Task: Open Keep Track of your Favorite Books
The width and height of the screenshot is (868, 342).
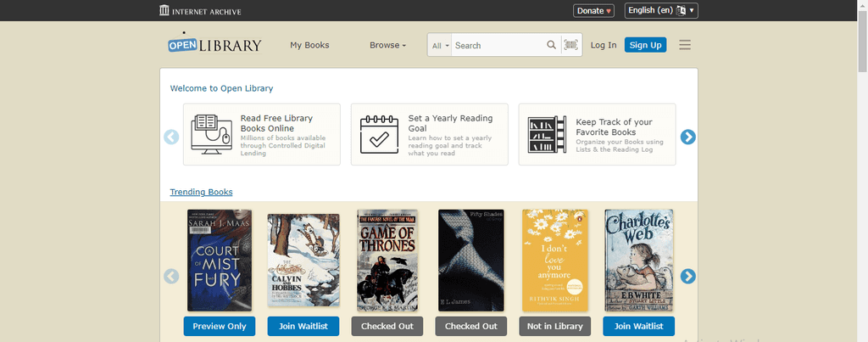Action: [598, 134]
